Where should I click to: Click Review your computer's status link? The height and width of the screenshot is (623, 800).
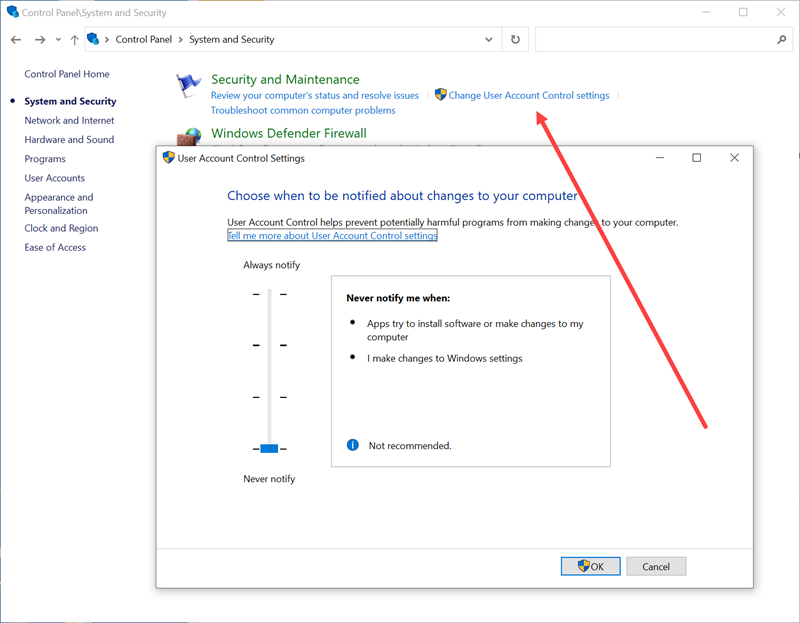click(315, 95)
